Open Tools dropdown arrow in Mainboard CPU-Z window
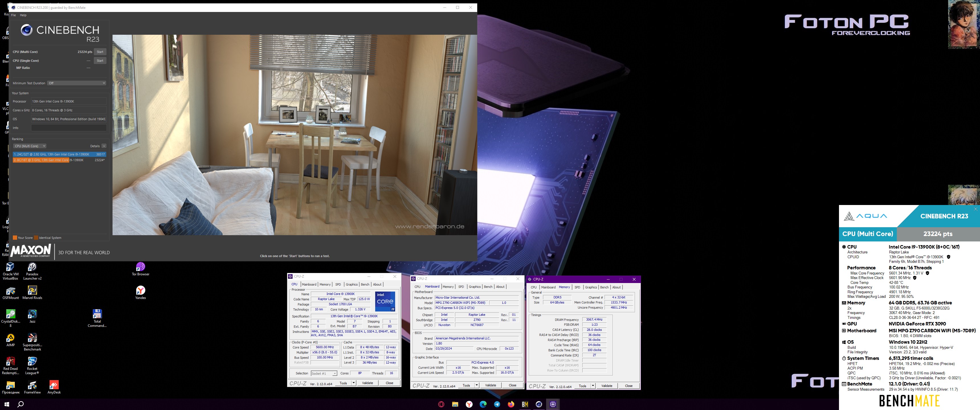This screenshot has height=410, width=980. click(477, 385)
